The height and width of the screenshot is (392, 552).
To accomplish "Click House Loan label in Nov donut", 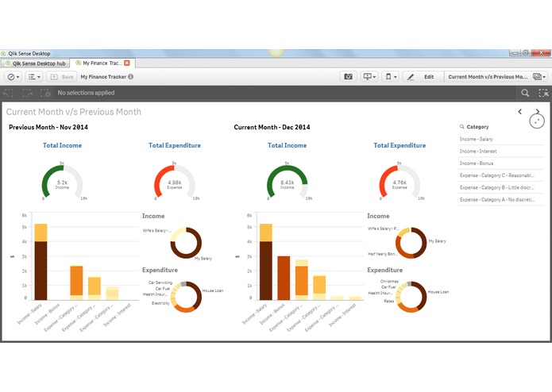I will click(x=213, y=290).
